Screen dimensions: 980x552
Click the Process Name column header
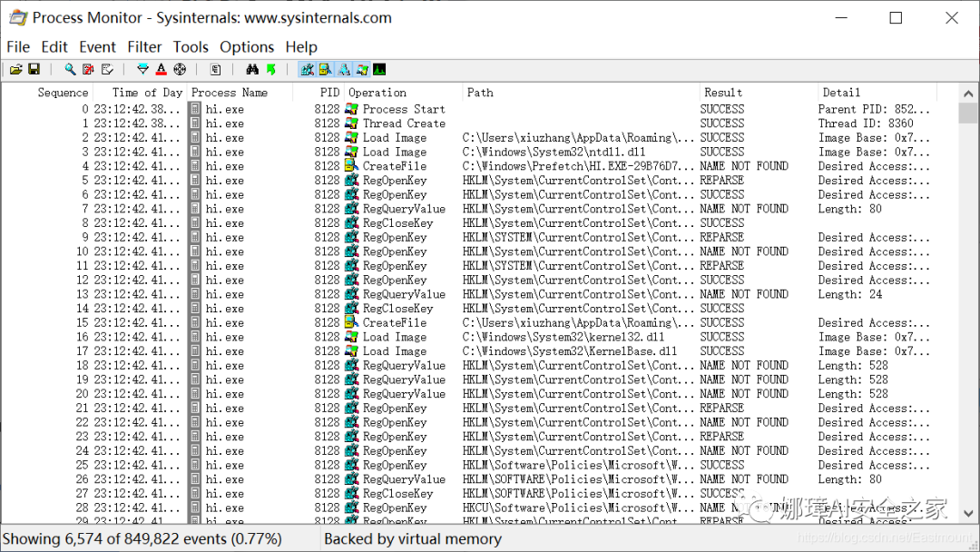(240, 93)
